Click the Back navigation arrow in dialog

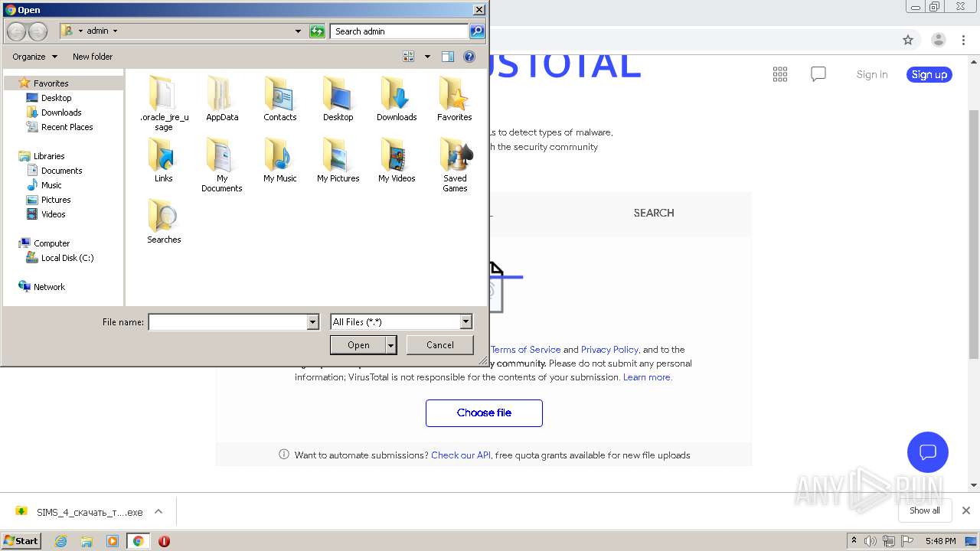coord(17,31)
